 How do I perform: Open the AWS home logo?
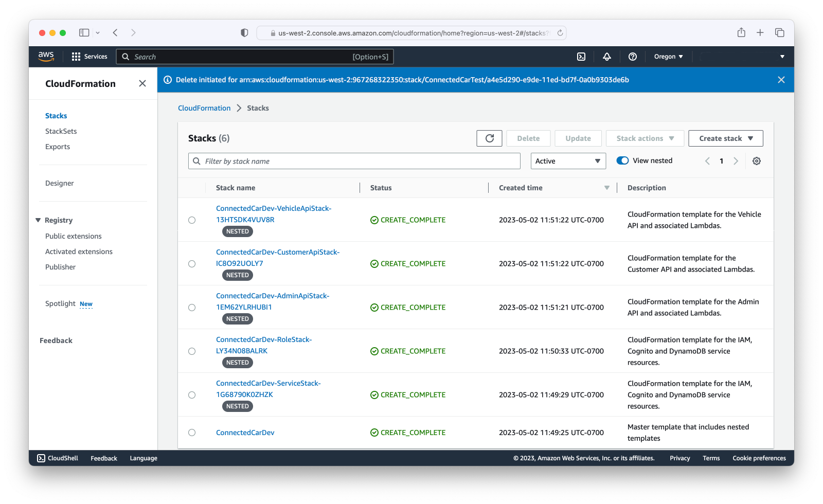click(x=46, y=57)
